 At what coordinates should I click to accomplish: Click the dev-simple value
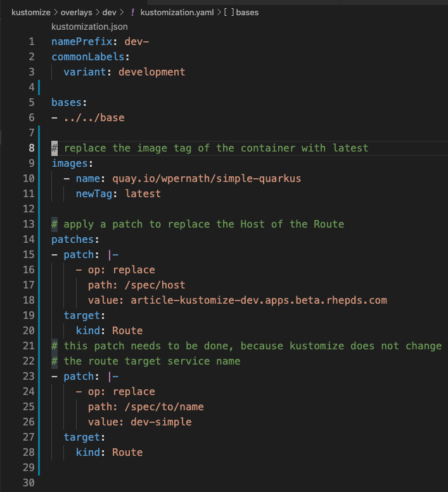click(x=161, y=422)
